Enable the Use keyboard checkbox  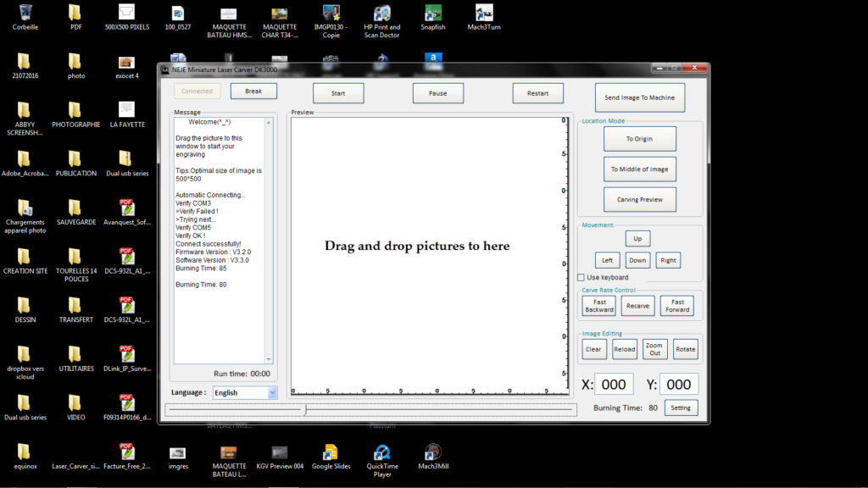(581, 277)
